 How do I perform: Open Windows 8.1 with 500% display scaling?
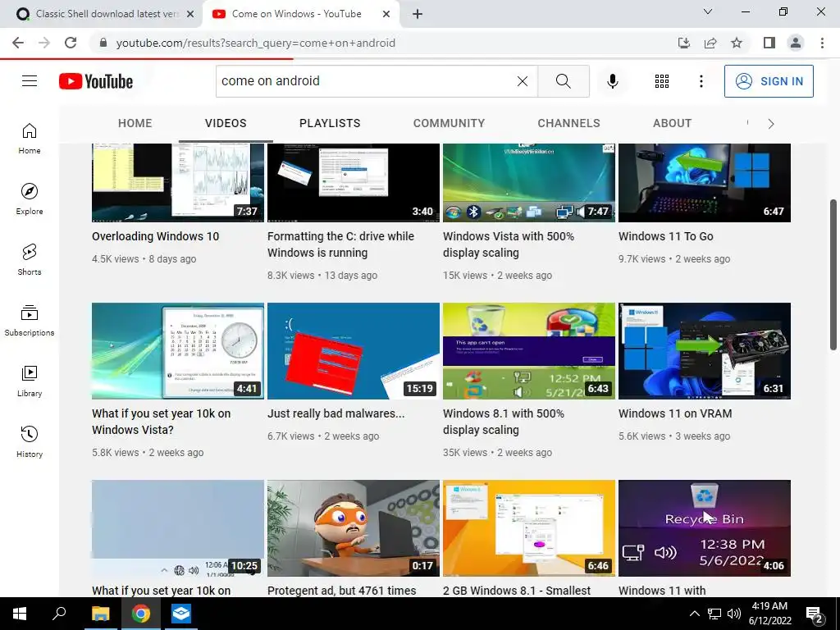[x=504, y=422]
